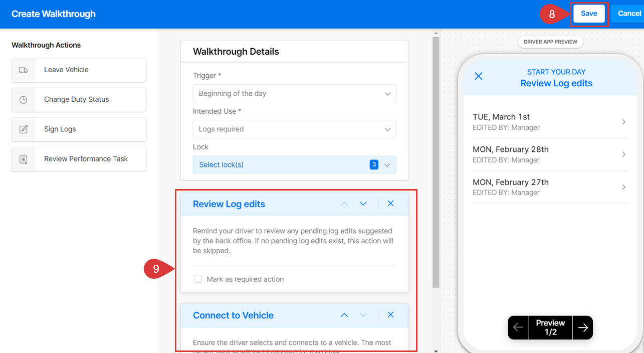The image size is (644, 353).
Task: Click the Save button
Action: [589, 14]
